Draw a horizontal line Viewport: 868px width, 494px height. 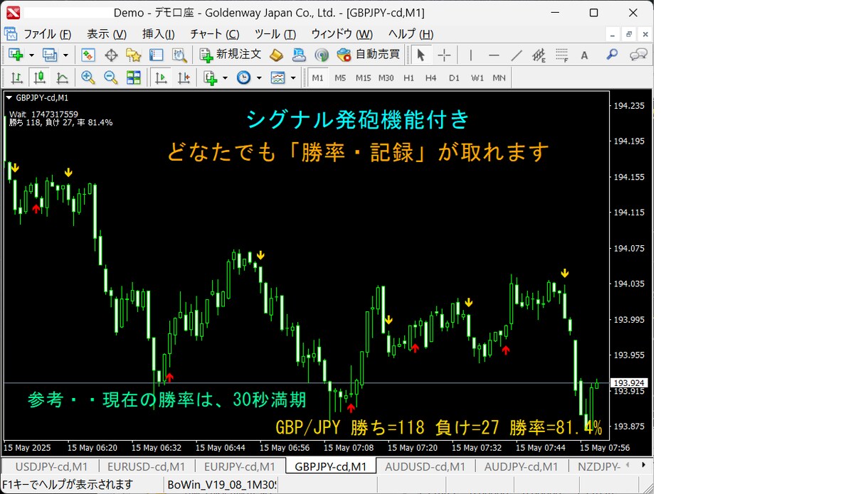[494, 55]
